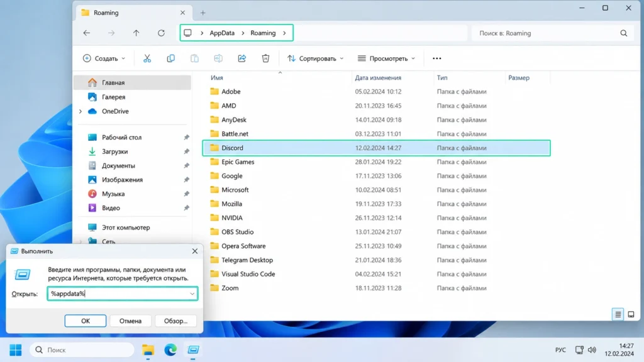Open network status in system tray
Image resolution: width=644 pixels, height=362 pixels.
tap(579, 350)
